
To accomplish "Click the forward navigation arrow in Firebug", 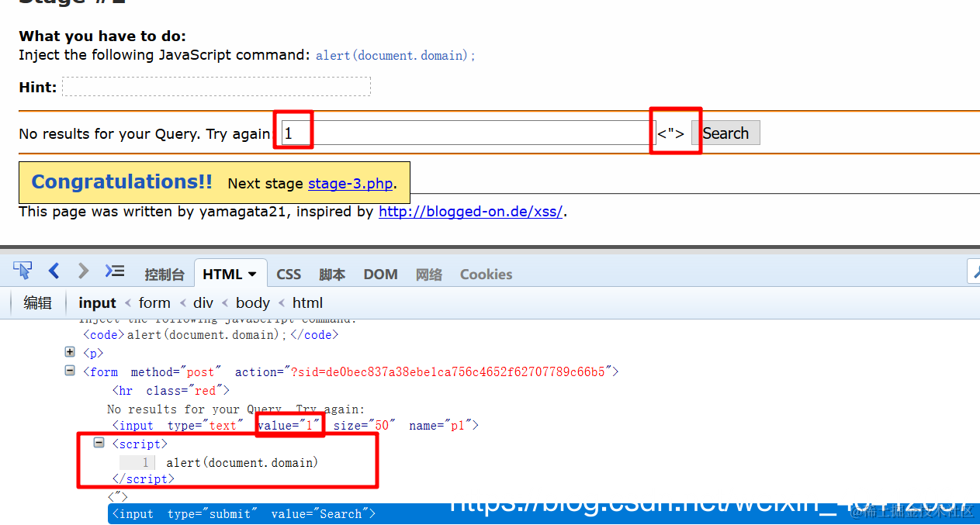I will tap(82, 271).
